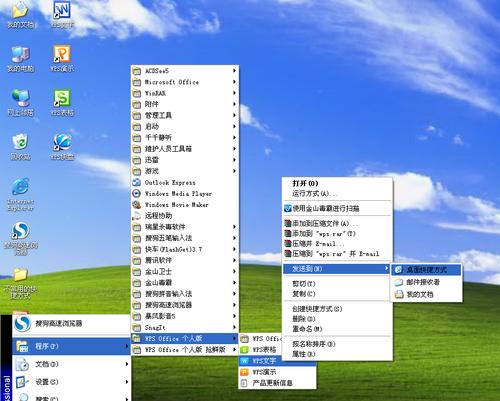
Task: Click WPS演示 in the WPS Office submenu
Action: [x=277, y=372]
